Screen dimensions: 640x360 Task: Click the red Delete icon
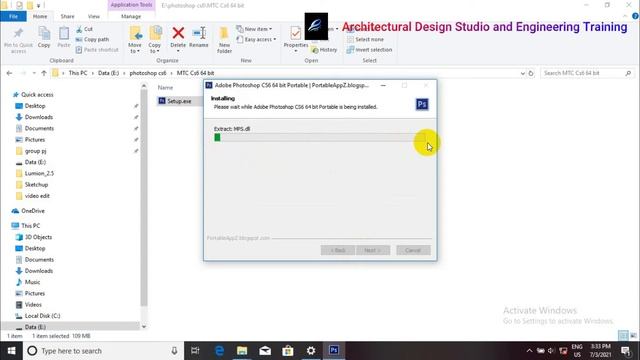coord(178,33)
